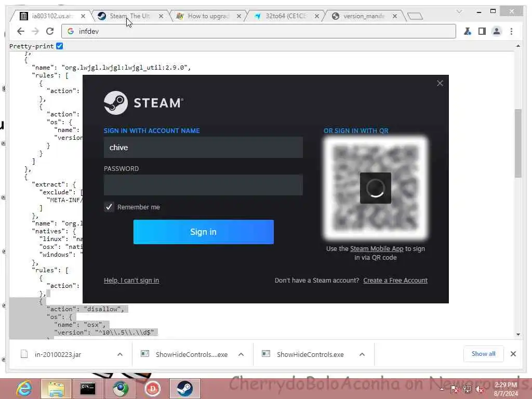Image resolution: width=532 pixels, height=399 pixels.
Task: Switch to Steam, The Ultimate tab
Action: (125, 16)
